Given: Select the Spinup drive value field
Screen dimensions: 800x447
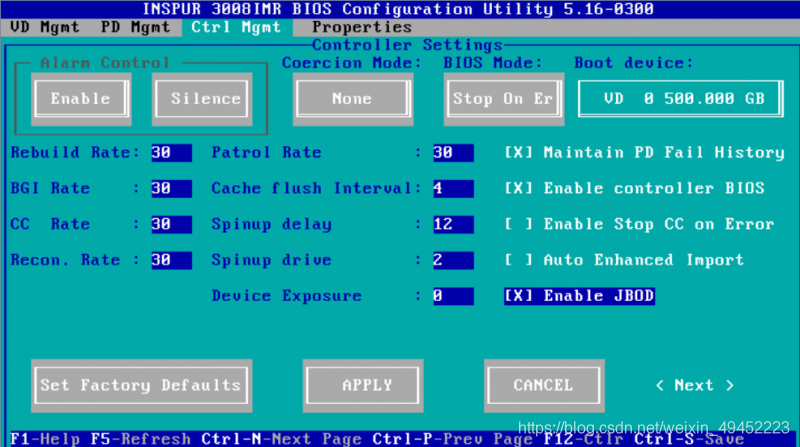Looking at the screenshot, I should click(453, 260).
